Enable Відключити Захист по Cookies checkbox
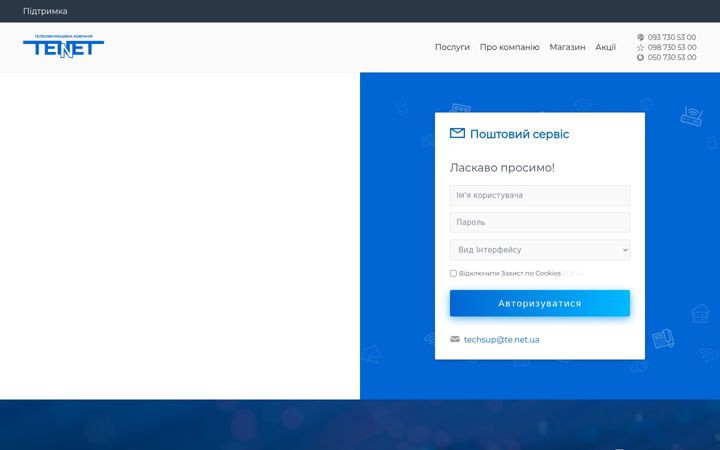 click(x=453, y=273)
